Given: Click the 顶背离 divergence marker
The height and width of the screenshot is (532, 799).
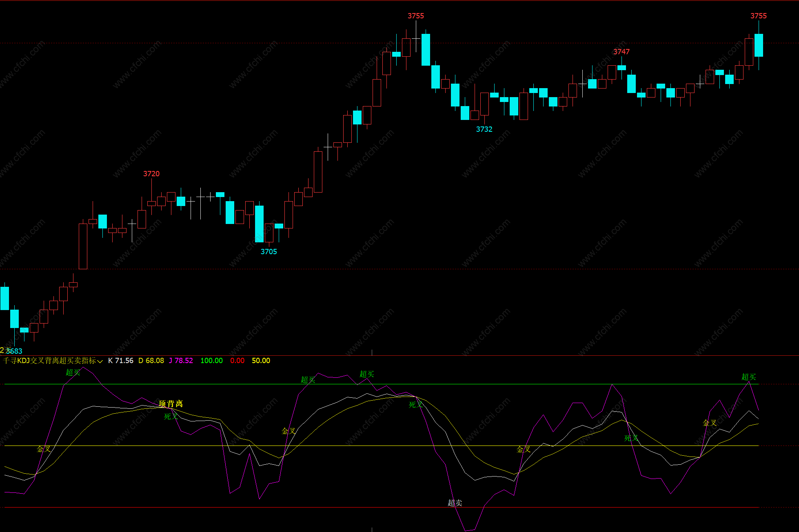Looking at the screenshot, I should tap(171, 404).
